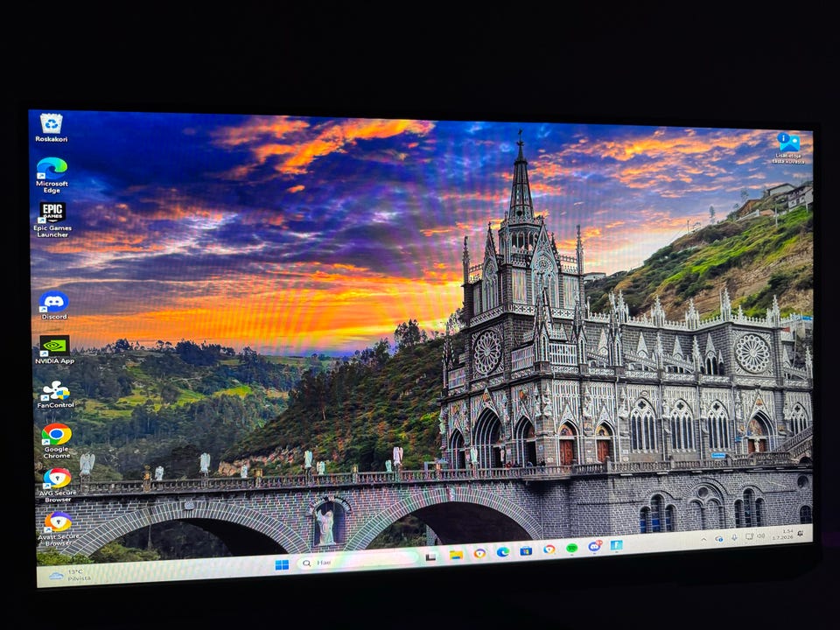The height and width of the screenshot is (630, 840).
Task: Click the Microsoft Edge desktop shortcut
Action: pyautogui.click(x=52, y=175)
